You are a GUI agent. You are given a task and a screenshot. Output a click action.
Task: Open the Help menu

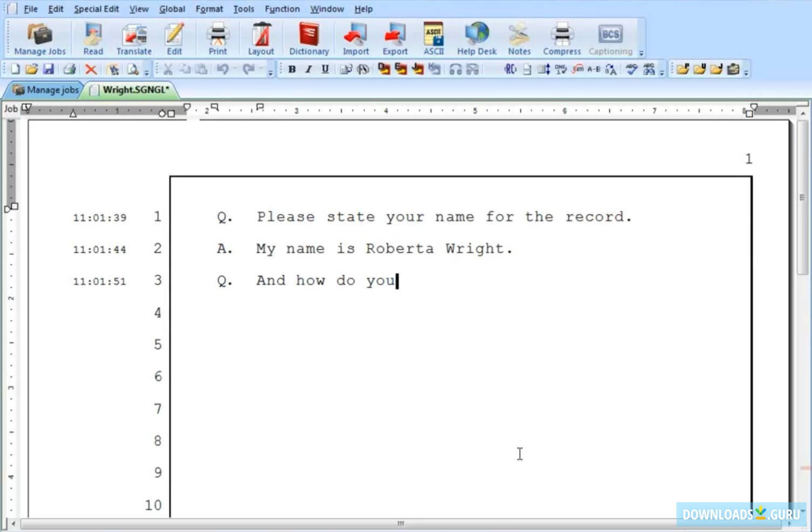point(363,9)
